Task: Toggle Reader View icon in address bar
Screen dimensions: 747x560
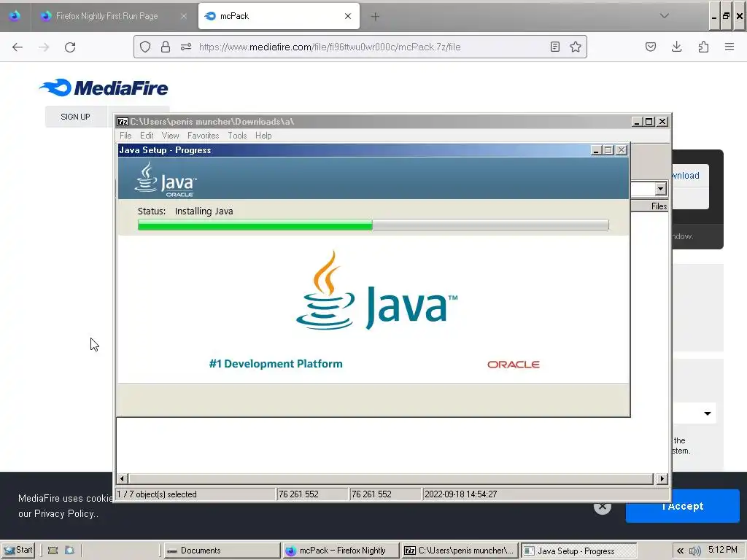Action: tap(554, 47)
